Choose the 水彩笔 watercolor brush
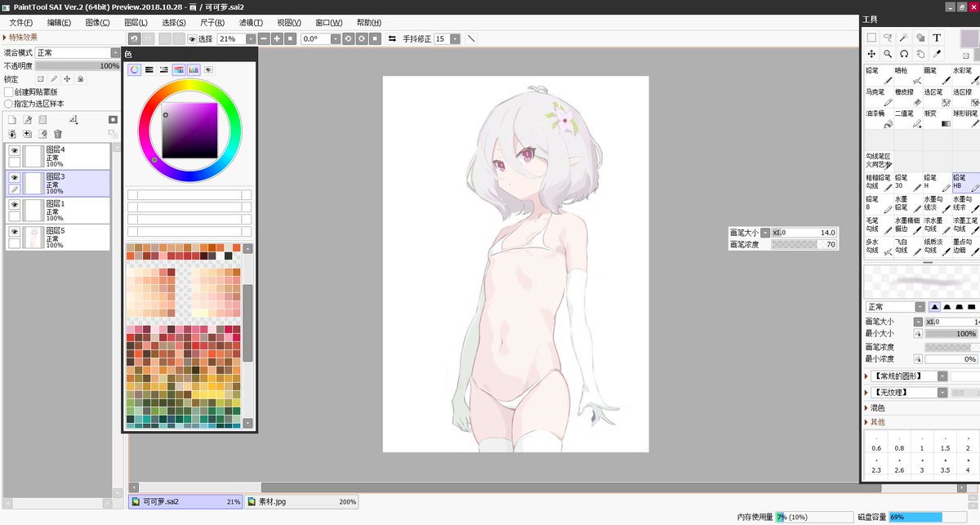The width and height of the screenshot is (980, 525). point(966,75)
